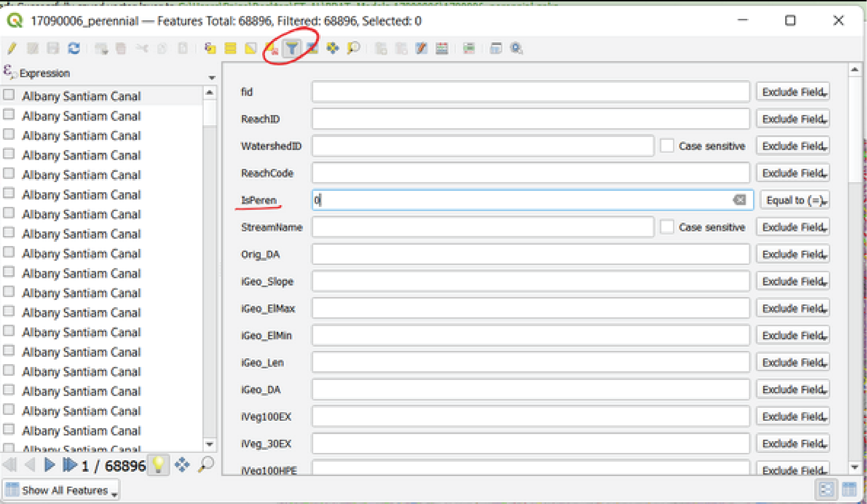Switch to form view button bottom right
The width and height of the screenshot is (867, 504).
[826, 489]
